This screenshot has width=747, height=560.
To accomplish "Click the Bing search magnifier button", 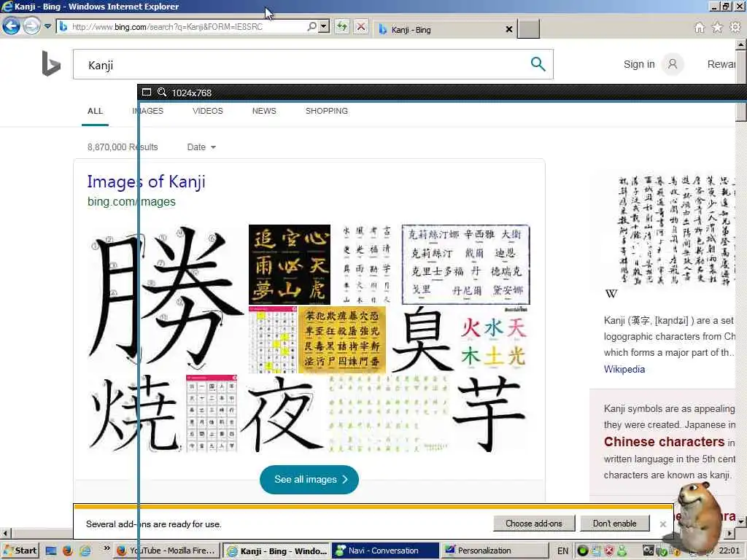I will 538,64.
